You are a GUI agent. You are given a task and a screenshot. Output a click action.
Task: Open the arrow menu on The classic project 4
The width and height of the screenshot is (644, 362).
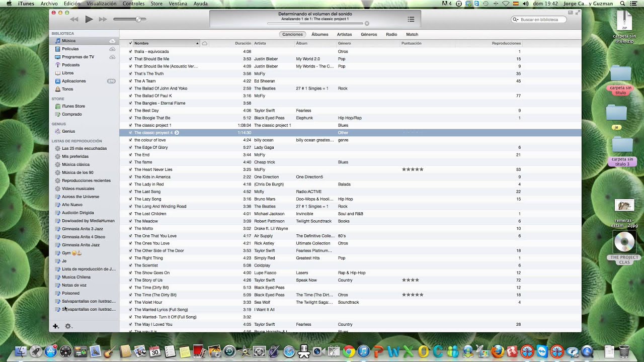pyautogui.click(x=177, y=133)
